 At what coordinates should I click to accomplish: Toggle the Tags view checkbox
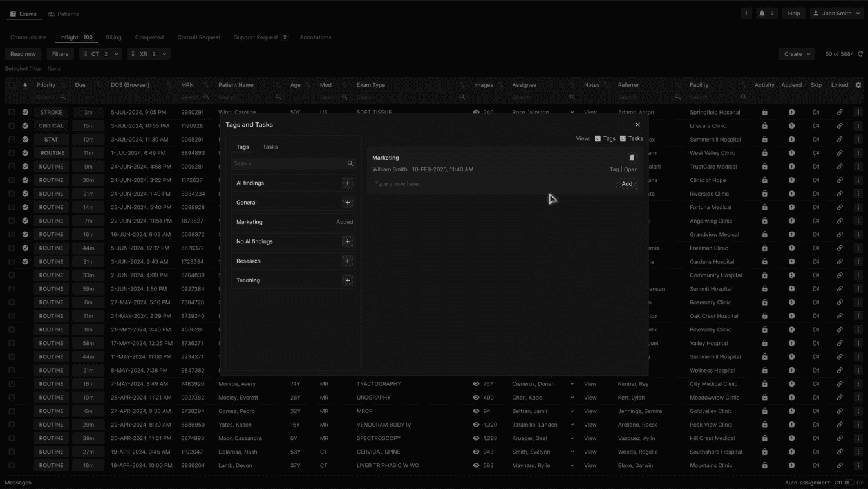(598, 138)
